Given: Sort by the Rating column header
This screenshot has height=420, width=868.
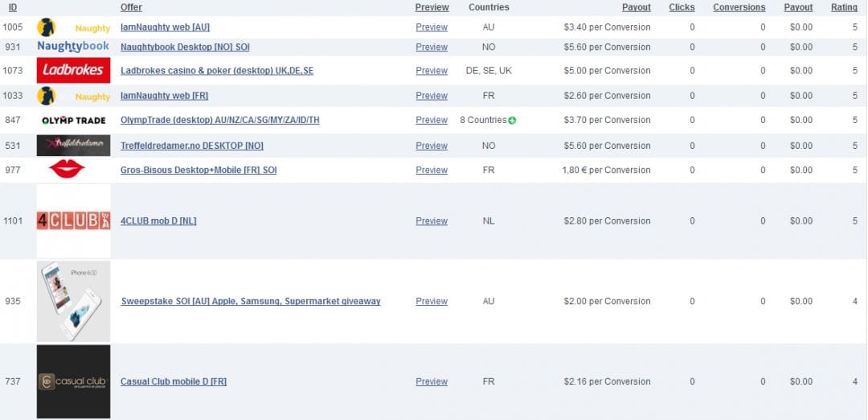Looking at the screenshot, I should pos(844,7).
